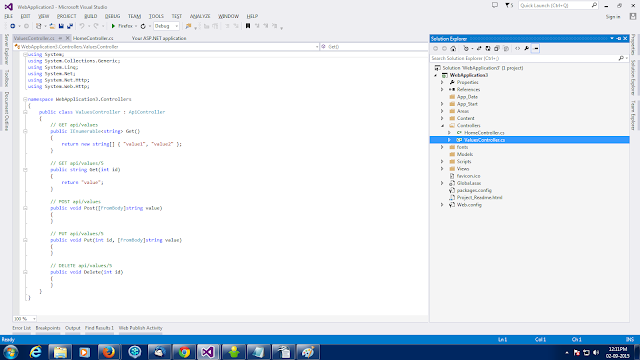The image size is (640, 360).
Task: Click the Refresh icon in the Solution Explorer toolbar
Action: 488,49
